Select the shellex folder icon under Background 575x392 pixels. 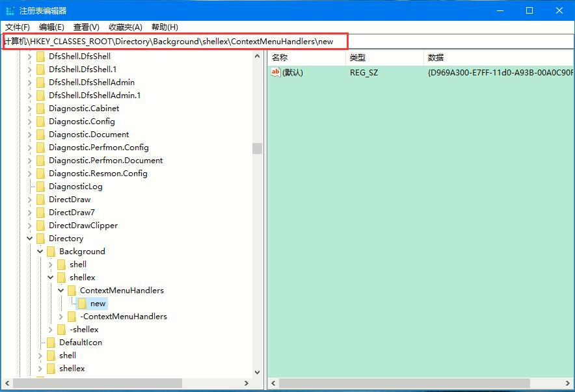[x=63, y=277]
